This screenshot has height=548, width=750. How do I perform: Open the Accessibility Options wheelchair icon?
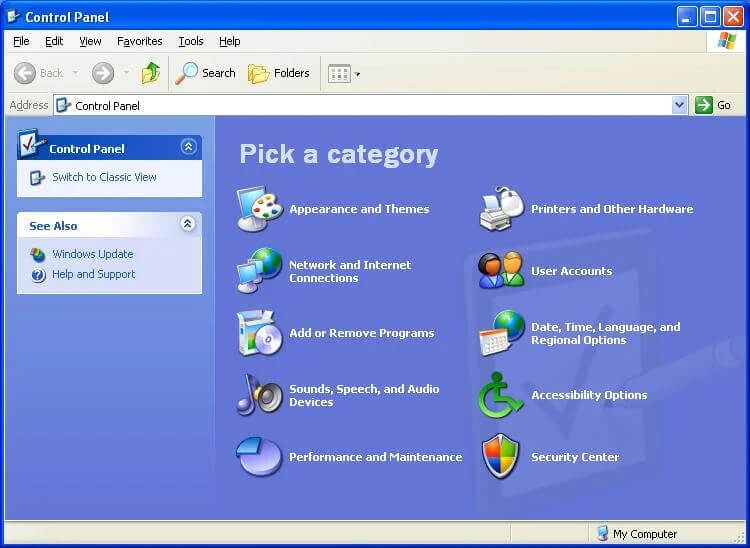coord(502,395)
